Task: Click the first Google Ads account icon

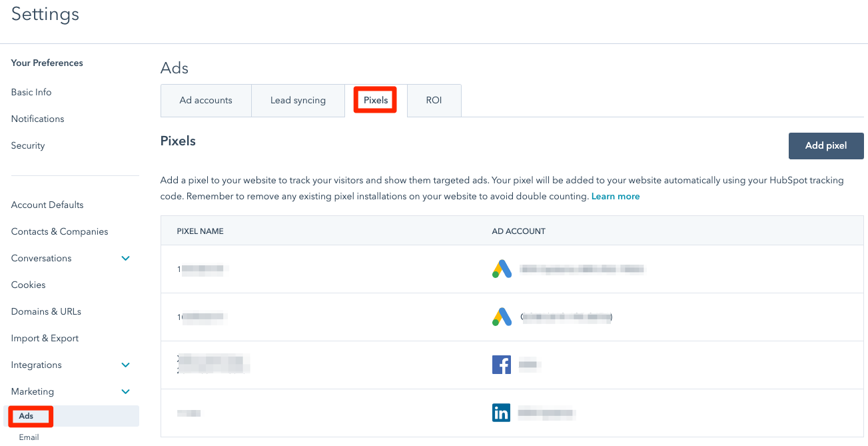Action: click(x=502, y=269)
